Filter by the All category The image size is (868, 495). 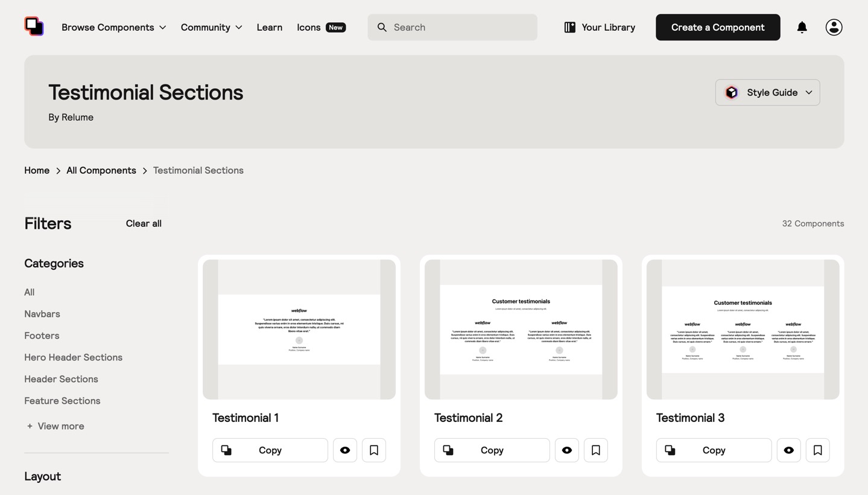click(30, 292)
